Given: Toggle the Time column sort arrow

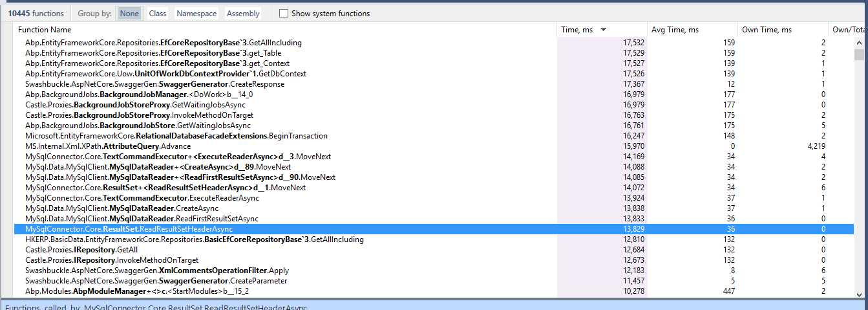Looking at the screenshot, I should 603,30.
